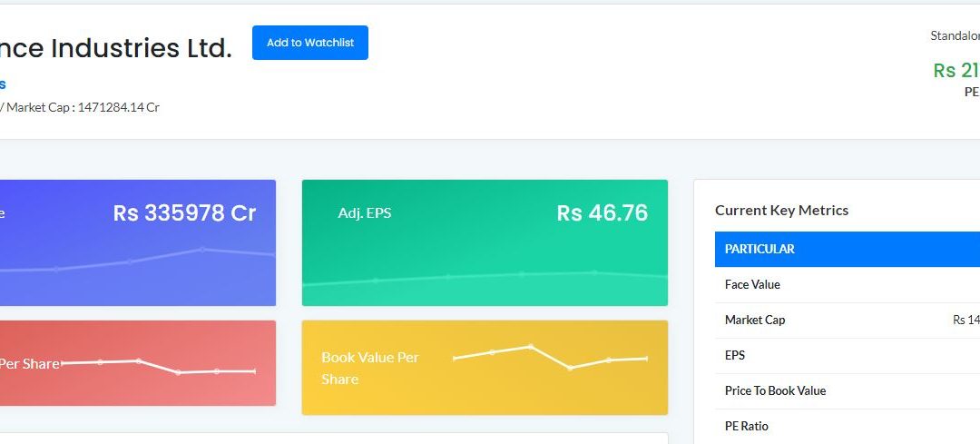Select the Market Cap metrics row
Image resolution: width=980 pixels, height=444 pixels.
coord(848,321)
